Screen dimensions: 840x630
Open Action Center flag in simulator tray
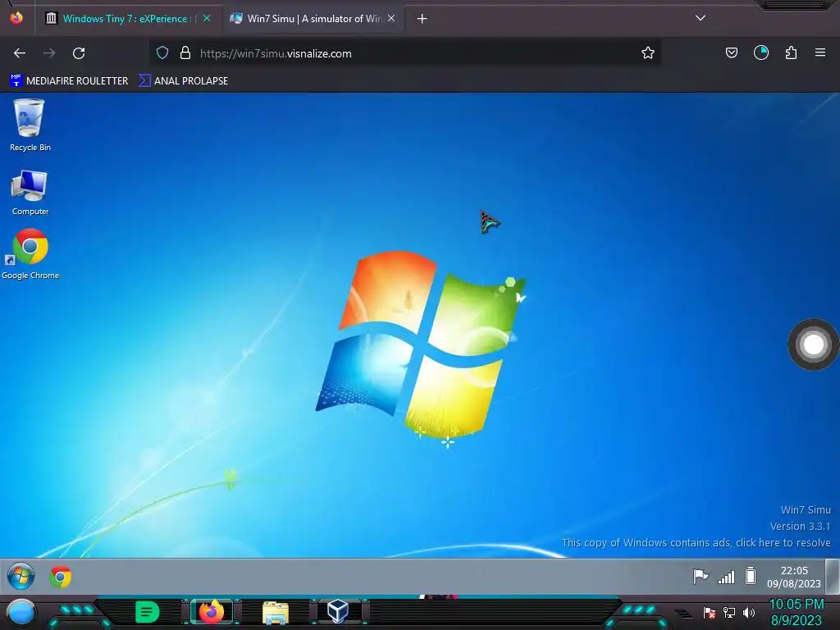point(701,577)
